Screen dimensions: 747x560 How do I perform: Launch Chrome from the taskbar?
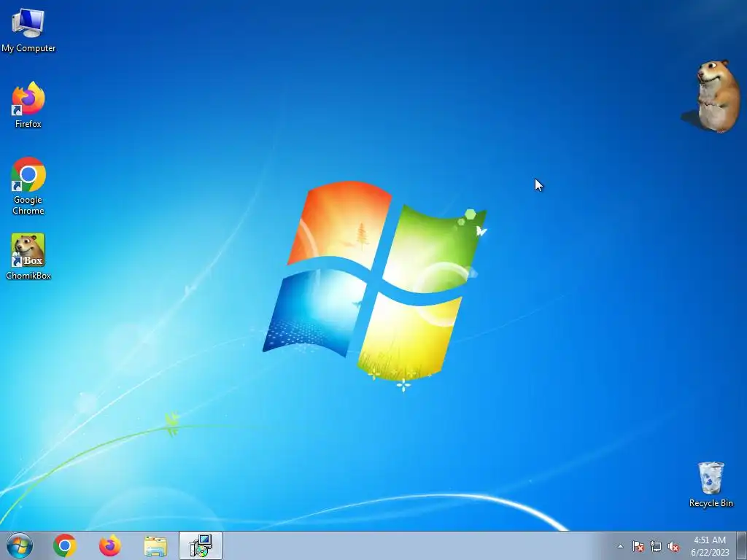click(x=65, y=545)
